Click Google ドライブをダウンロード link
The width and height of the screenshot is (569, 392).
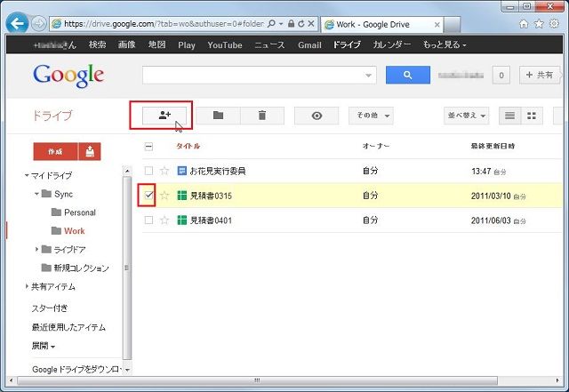[76, 370]
